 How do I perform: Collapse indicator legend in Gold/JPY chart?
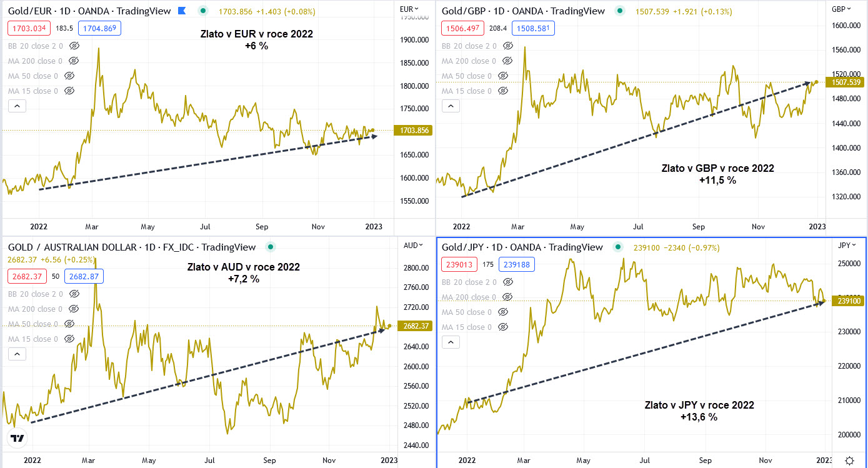point(451,342)
